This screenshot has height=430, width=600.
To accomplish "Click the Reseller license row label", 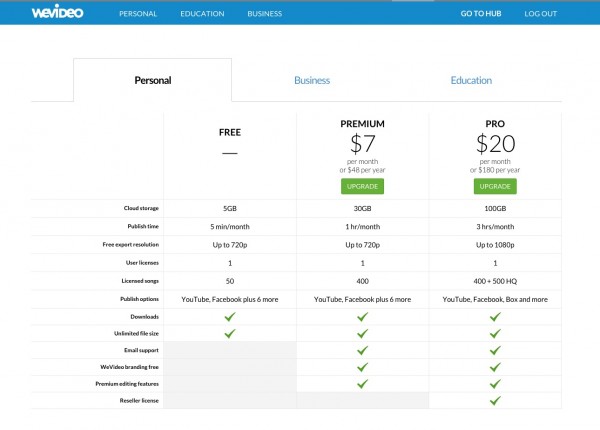I will (x=139, y=401).
